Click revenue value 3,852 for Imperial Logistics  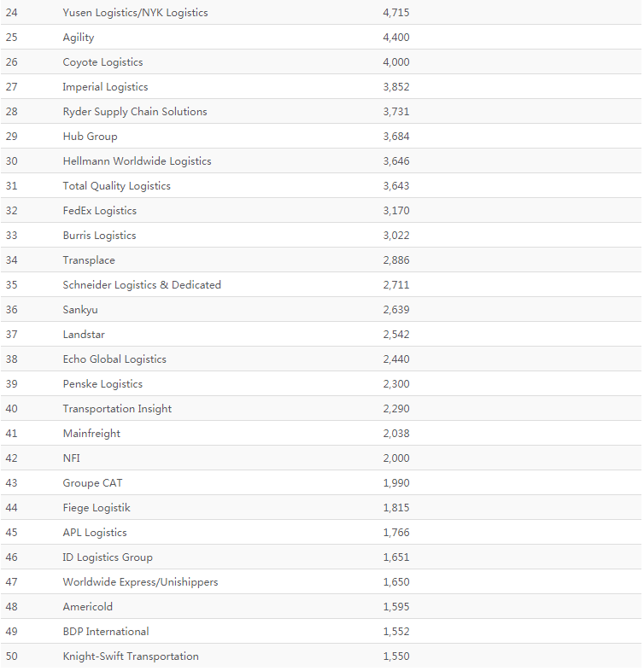click(396, 87)
